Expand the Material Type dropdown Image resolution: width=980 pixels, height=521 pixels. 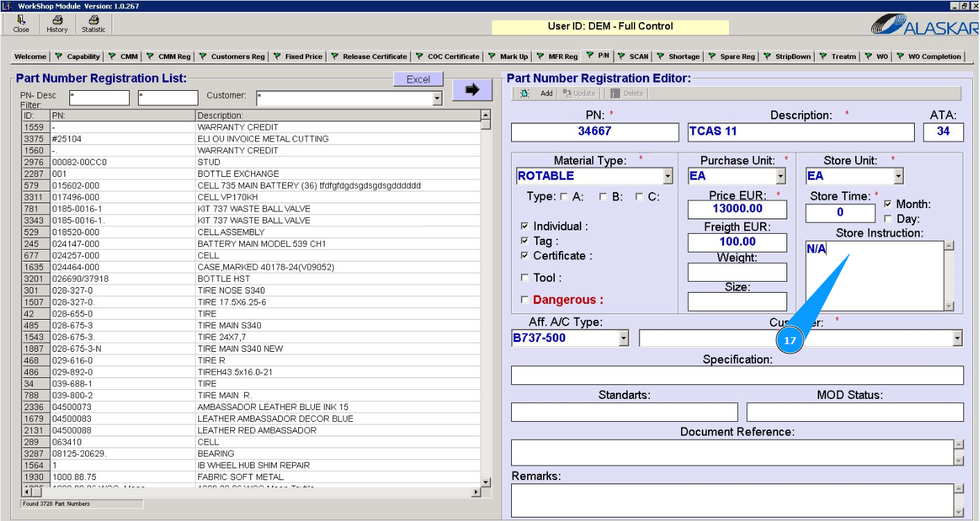[x=667, y=176]
